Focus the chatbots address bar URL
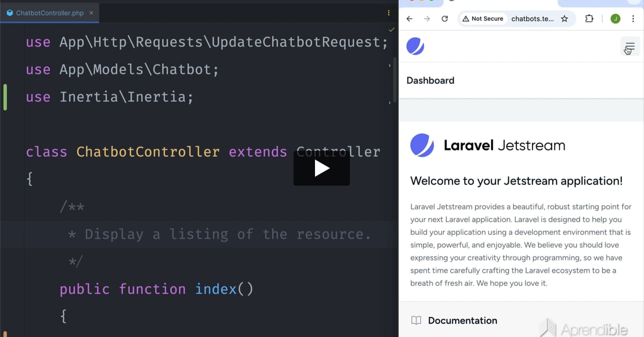This screenshot has width=644, height=337. click(532, 19)
